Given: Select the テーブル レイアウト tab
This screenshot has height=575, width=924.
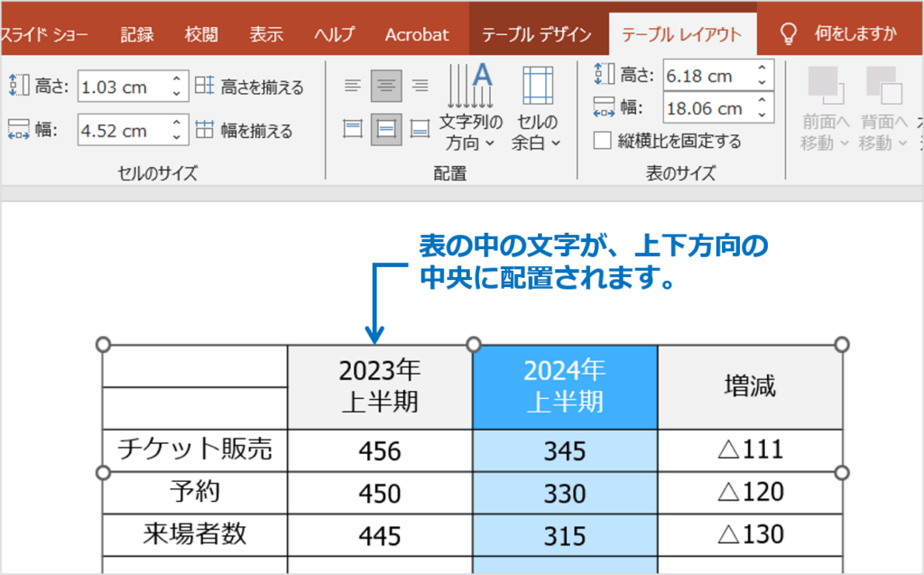Looking at the screenshot, I should pyautogui.click(x=682, y=35).
